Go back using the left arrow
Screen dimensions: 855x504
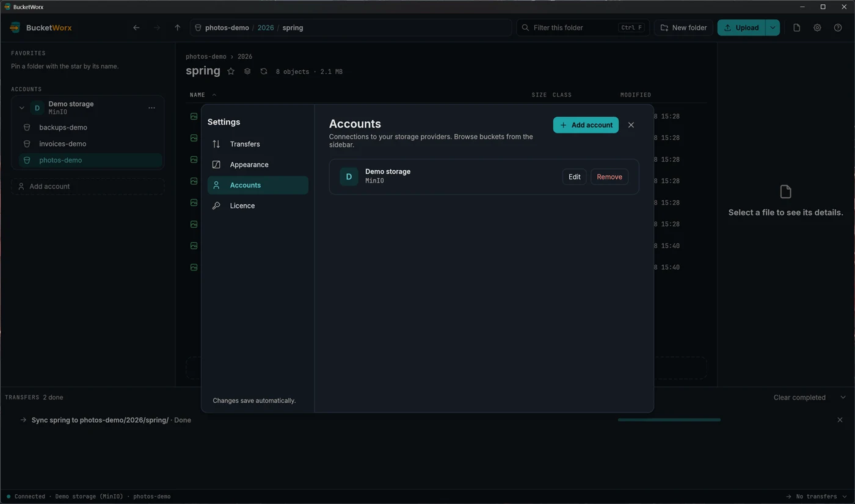[x=136, y=27]
